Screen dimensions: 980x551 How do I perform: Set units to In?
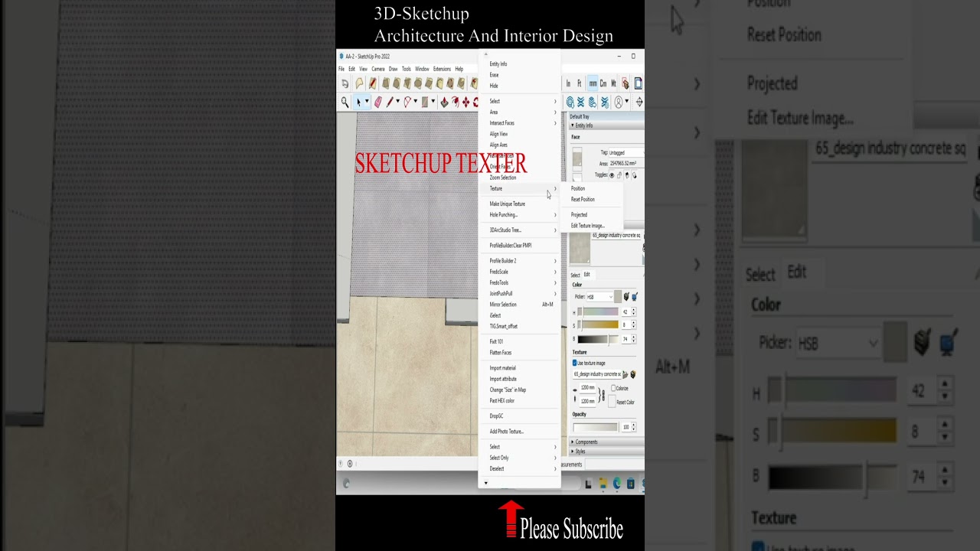point(568,83)
